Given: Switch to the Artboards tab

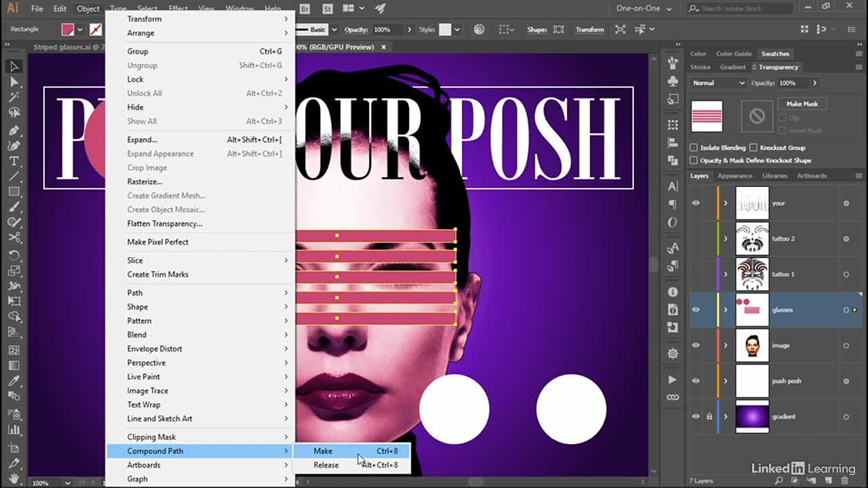Looking at the screenshot, I should pos(812,176).
